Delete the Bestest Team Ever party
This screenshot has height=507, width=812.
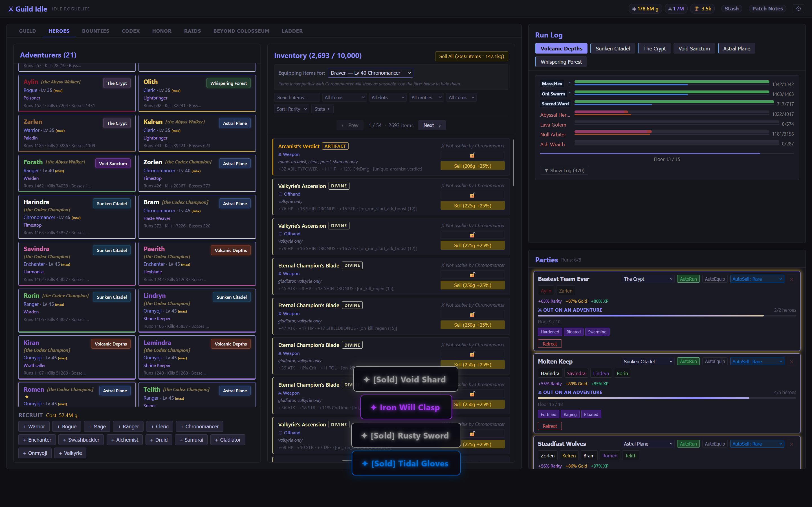click(x=791, y=279)
